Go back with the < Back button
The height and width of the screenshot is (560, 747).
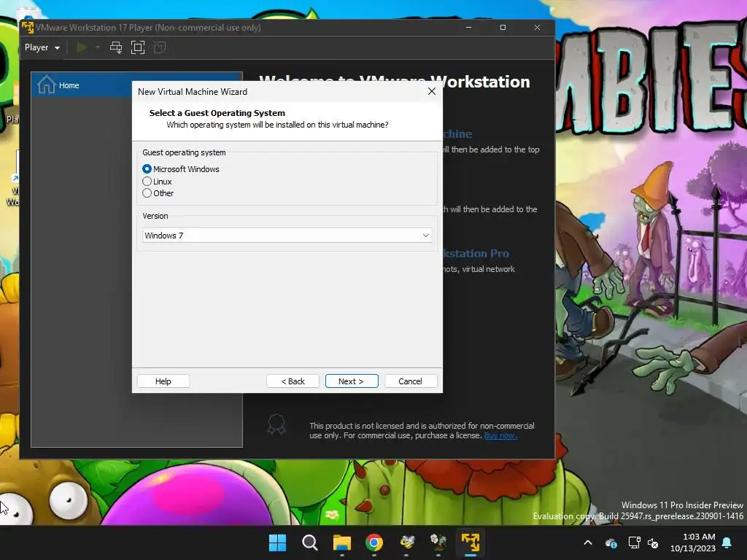point(293,381)
